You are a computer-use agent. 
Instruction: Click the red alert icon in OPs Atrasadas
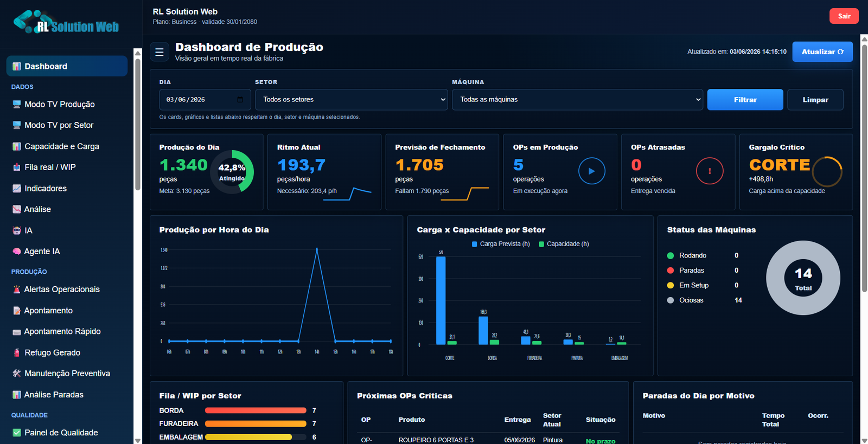pyautogui.click(x=710, y=171)
